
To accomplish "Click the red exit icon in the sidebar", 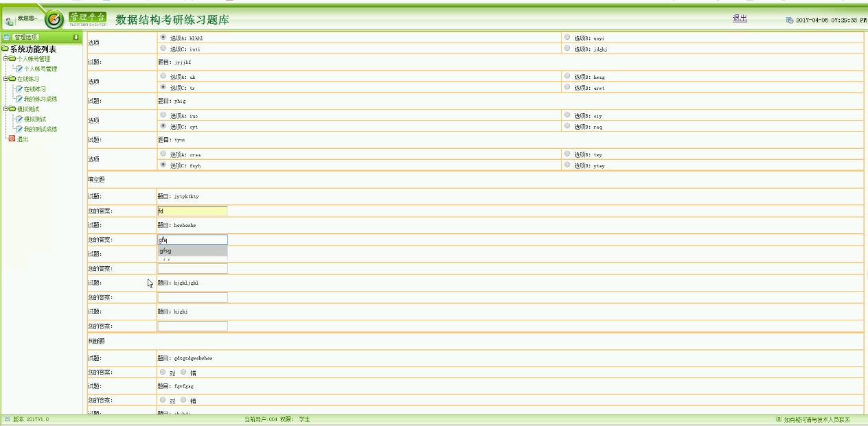I will point(11,139).
